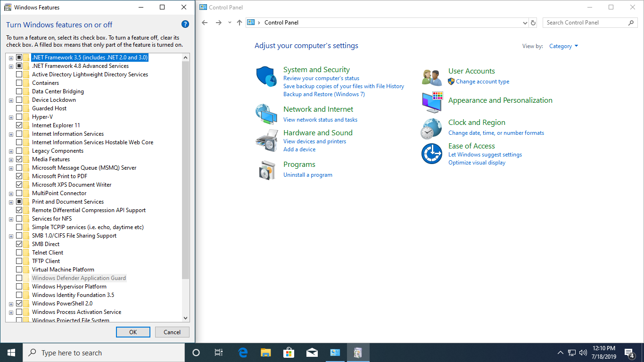Open Uninstall a program link
The width and height of the screenshot is (644, 362).
click(x=308, y=175)
